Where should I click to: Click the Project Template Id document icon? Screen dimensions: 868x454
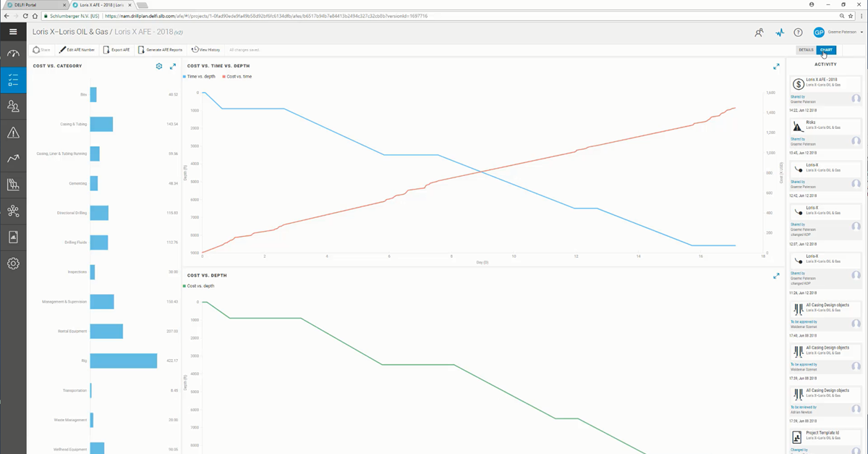(797, 437)
